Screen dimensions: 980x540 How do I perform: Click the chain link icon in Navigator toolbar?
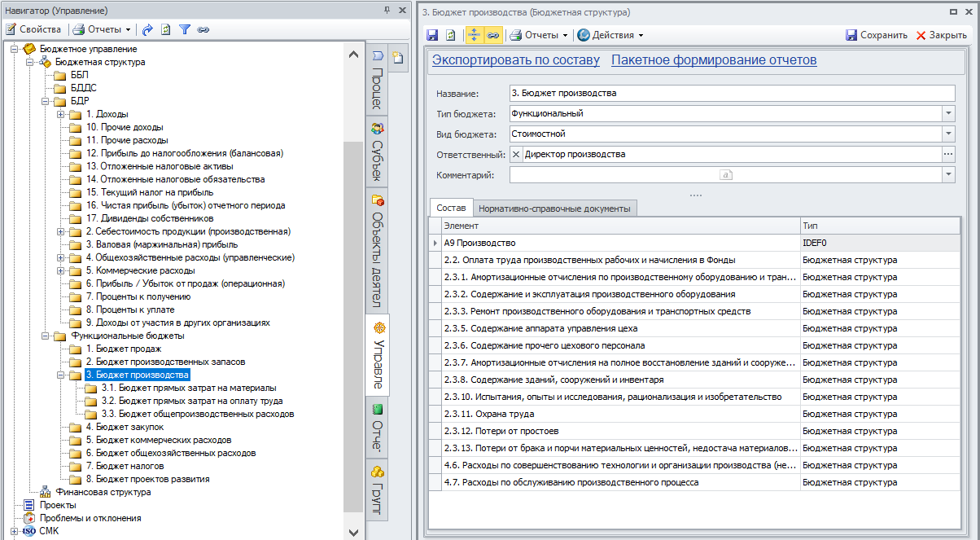coord(203,29)
